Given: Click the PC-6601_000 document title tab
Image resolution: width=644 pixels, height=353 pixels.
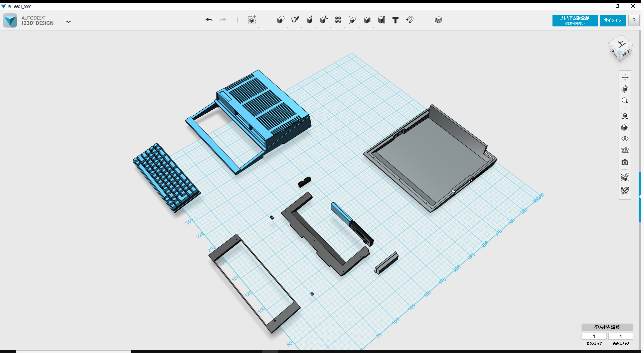Looking at the screenshot, I should [x=19, y=6].
